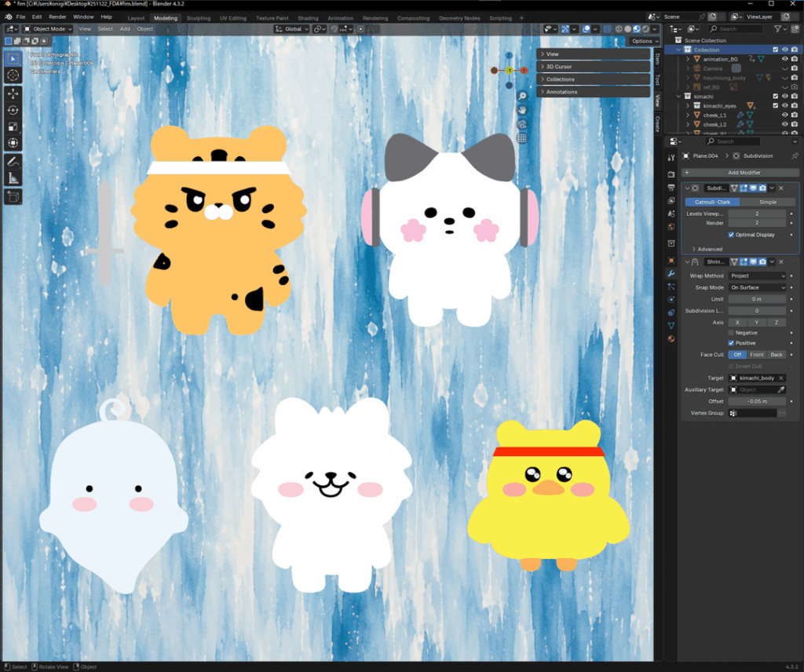Screen dimensions: 804x672
Task: Remove the Subdivision modifier with X
Action: coord(781,188)
